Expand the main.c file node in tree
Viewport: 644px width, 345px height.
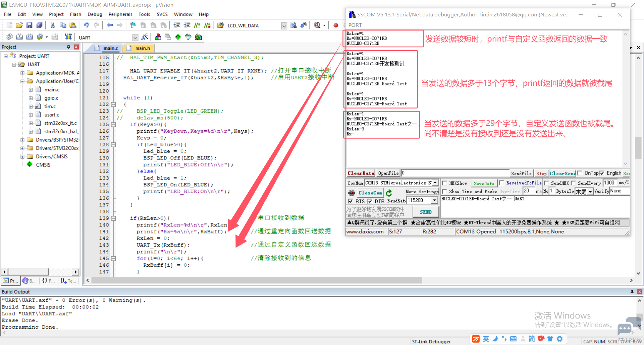pos(31,90)
